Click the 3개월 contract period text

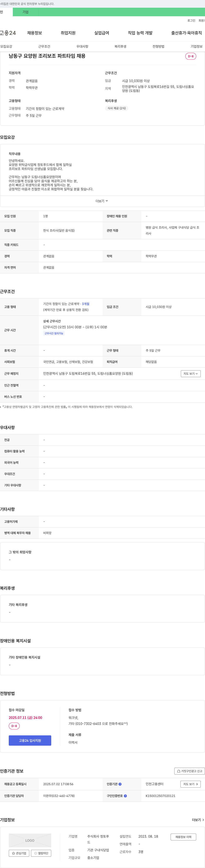[85, 304]
